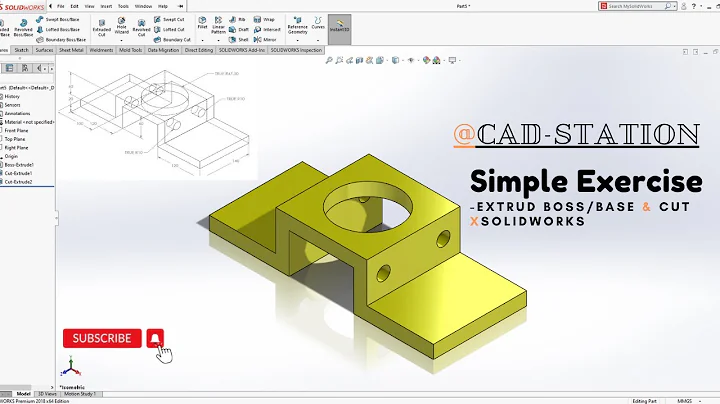Apply the Fillet tool
Image resolution: width=720 pixels, height=404 pixels.
pyautogui.click(x=202, y=23)
